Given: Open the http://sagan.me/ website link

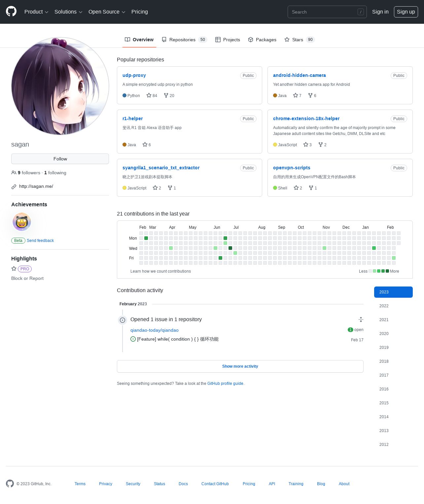Looking at the screenshot, I should tap(36, 186).
